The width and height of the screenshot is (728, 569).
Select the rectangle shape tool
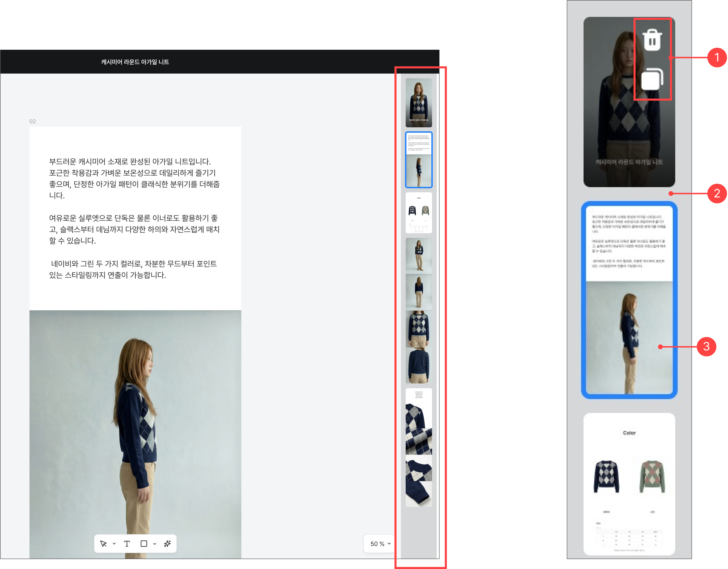144,544
